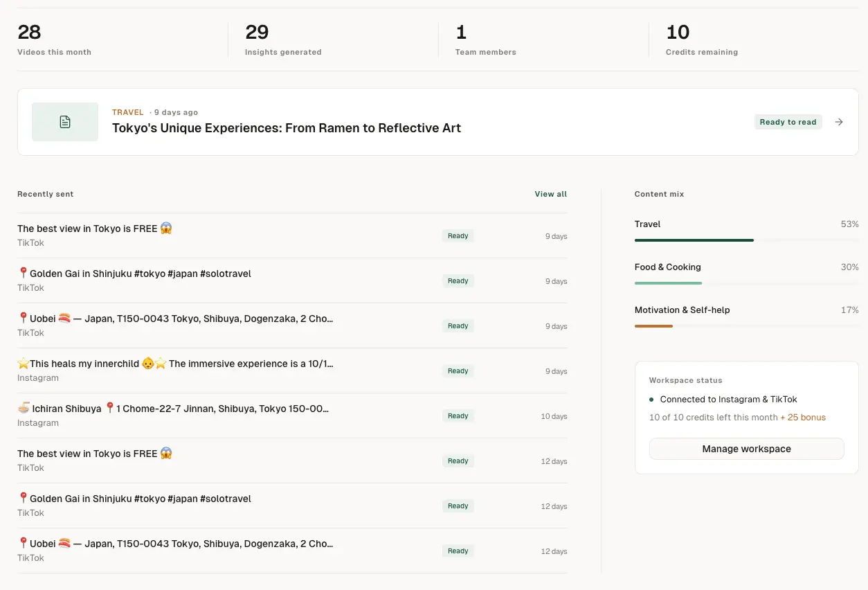Click the Travel 53% percentage value
Viewport: 868px width, 590px height.
pyautogui.click(x=849, y=224)
